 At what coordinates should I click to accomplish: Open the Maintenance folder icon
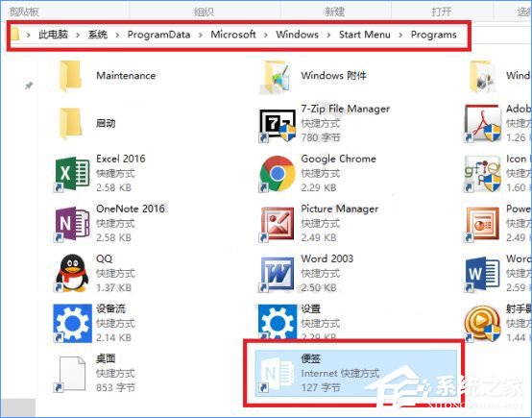[x=70, y=76]
